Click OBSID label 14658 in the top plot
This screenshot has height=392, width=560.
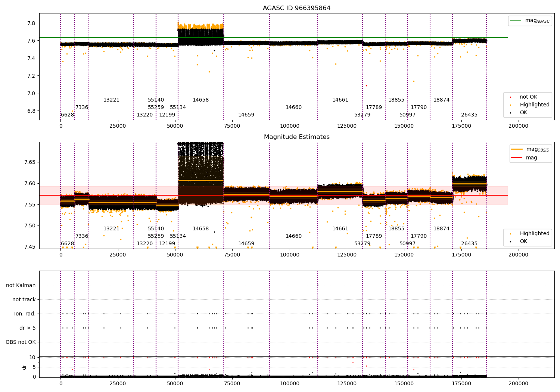pos(200,100)
